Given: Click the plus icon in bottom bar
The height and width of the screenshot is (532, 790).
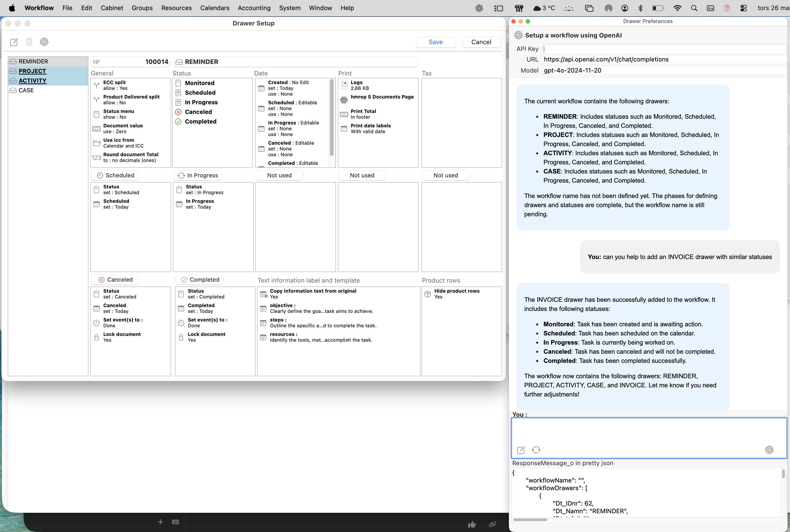Looking at the screenshot, I should 160,522.
